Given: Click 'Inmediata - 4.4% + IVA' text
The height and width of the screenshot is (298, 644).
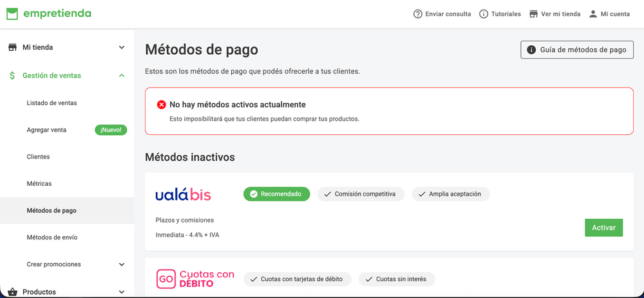Looking at the screenshot, I should click(x=187, y=235).
